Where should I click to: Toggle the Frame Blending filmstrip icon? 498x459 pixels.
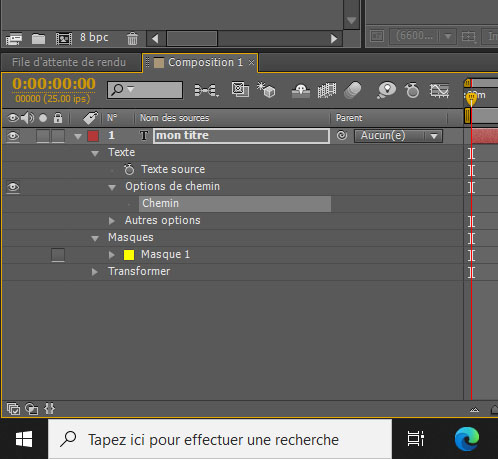[x=327, y=90]
